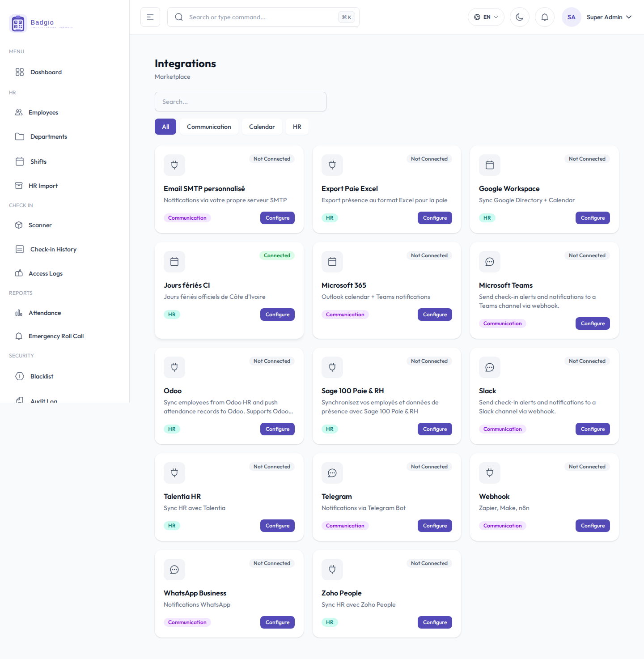Configure the Microsoft Teams integration
The height and width of the screenshot is (659, 644).
593,323
